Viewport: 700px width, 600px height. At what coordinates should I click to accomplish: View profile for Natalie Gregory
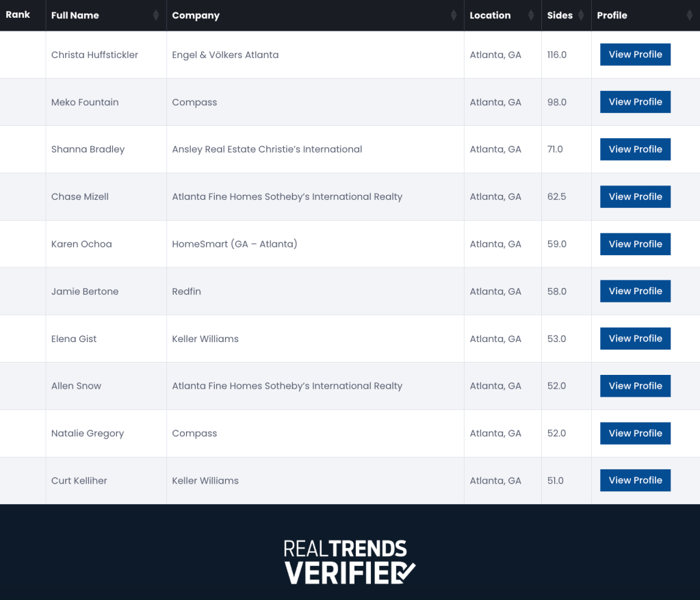tap(635, 433)
